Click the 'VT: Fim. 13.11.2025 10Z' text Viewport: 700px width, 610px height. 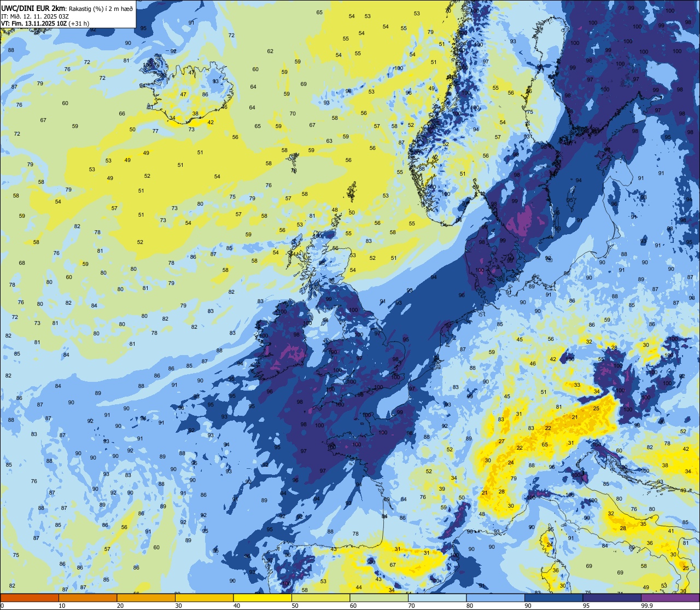point(34,24)
